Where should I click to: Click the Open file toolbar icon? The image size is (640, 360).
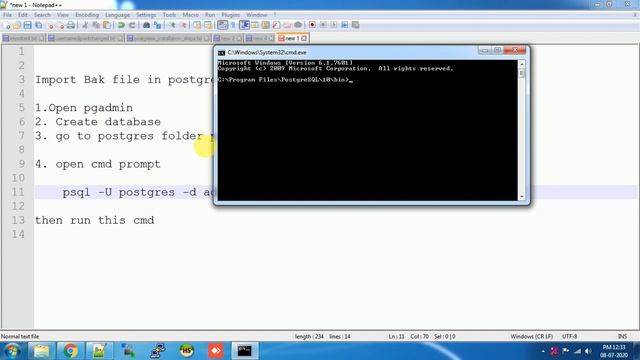[16, 25]
